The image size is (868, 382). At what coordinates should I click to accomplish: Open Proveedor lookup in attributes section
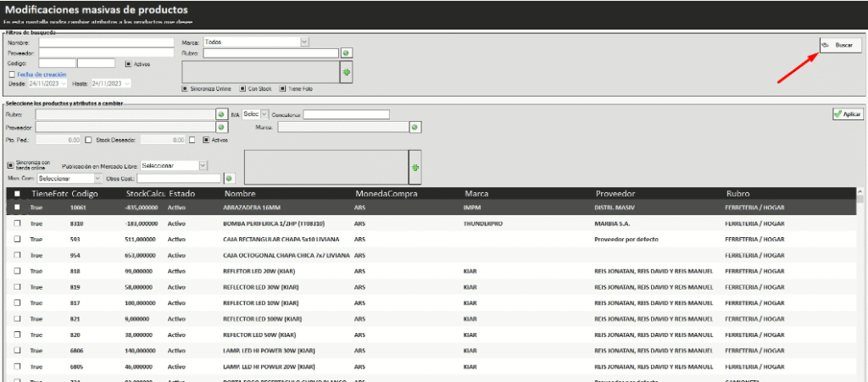pos(220,127)
